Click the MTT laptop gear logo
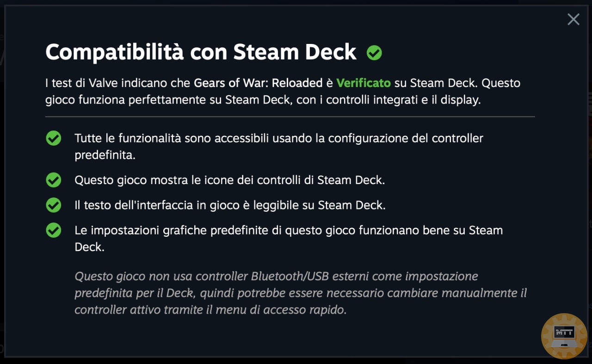 (564, 336)
